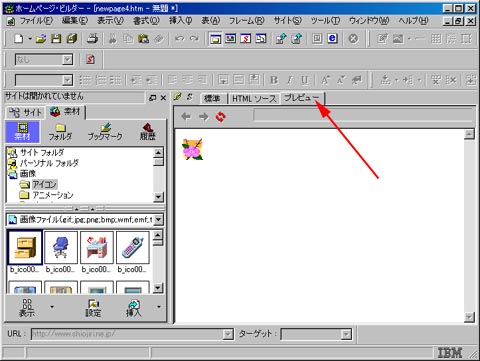The height and width of the screenshot is (361, 480).
Task: Click the 挿入 button in the material panel
Action: pos(134,308)
